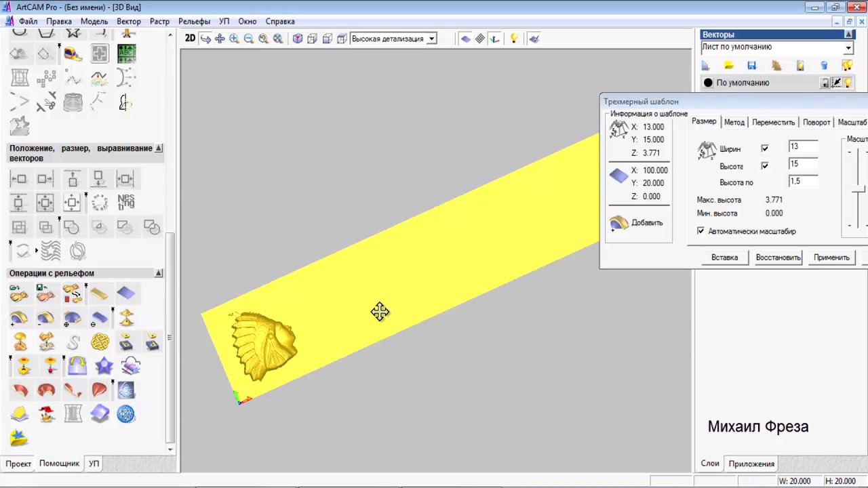Open the Приложения tab
This screenshot has width=868, height=488.
coord(751,464)
